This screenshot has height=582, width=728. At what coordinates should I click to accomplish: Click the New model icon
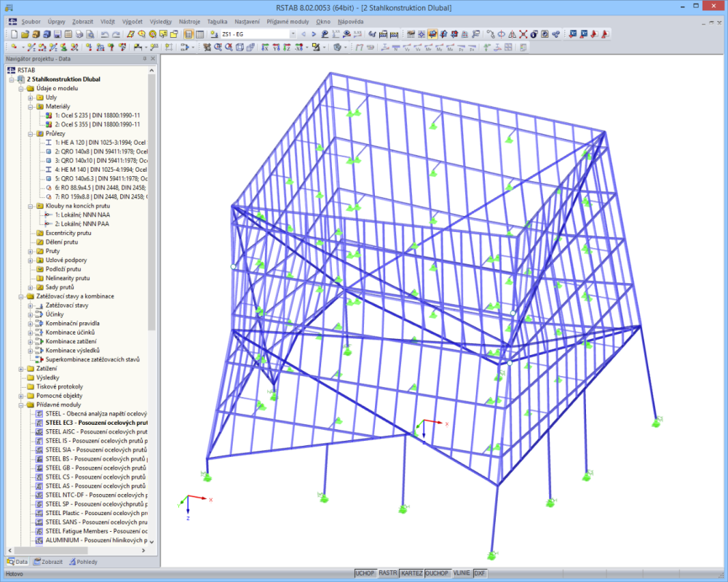[x=15, y=34]
